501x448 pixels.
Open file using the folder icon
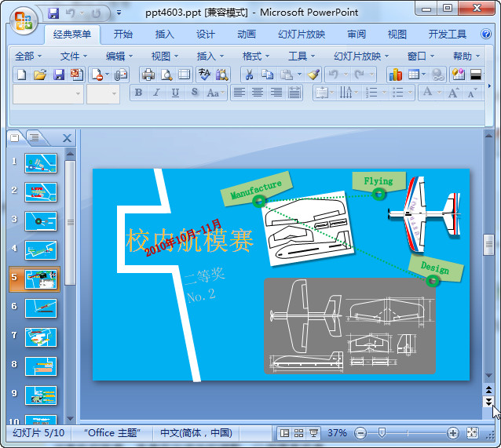click(x=40, y=75)
